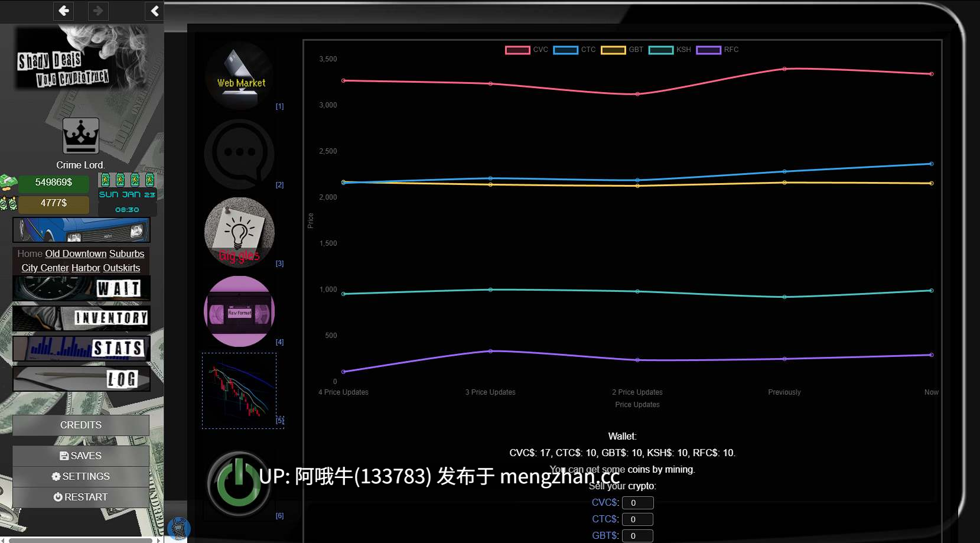Click the blue car vehicle image
Screen dimensions: 980x543
tap(82, 230)
